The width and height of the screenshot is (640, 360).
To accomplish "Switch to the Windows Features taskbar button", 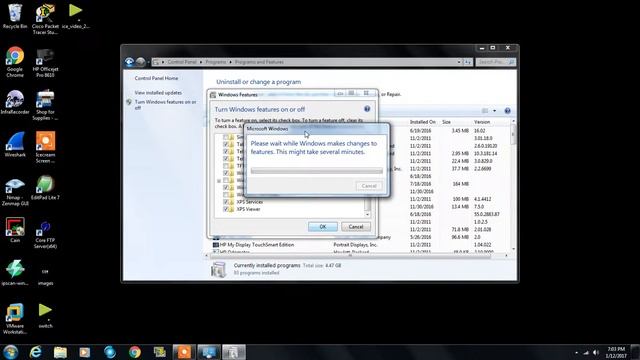I will (x=234, y=352).
